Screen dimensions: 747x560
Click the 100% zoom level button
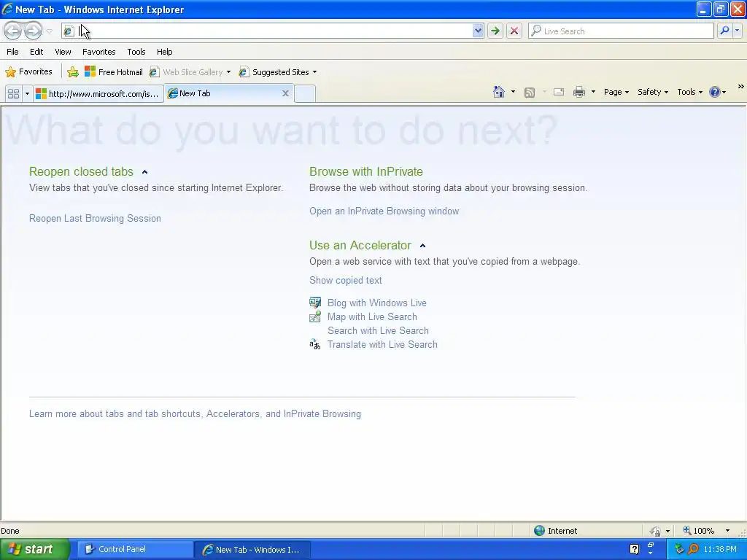pos(698,531)
